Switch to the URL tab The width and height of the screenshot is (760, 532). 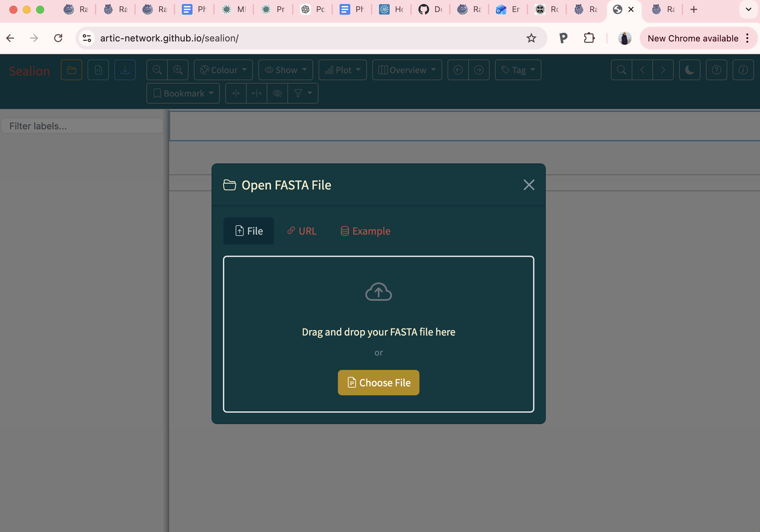click(x=302, y=231)
